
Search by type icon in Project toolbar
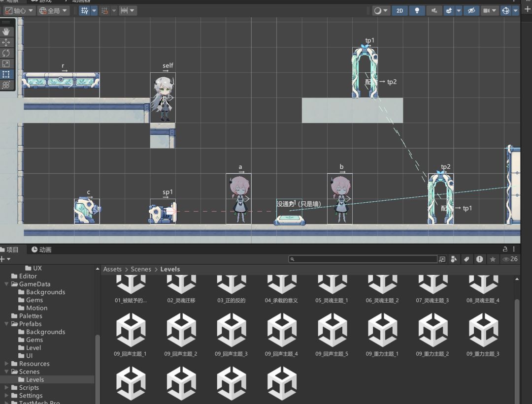[454, 259]
